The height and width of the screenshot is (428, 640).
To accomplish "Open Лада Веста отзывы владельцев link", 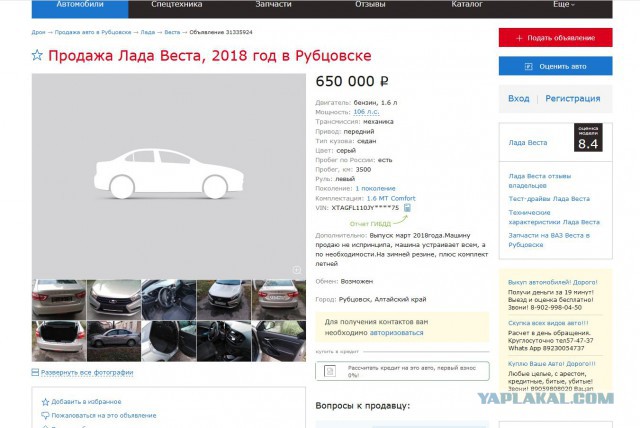I will 540,181.
